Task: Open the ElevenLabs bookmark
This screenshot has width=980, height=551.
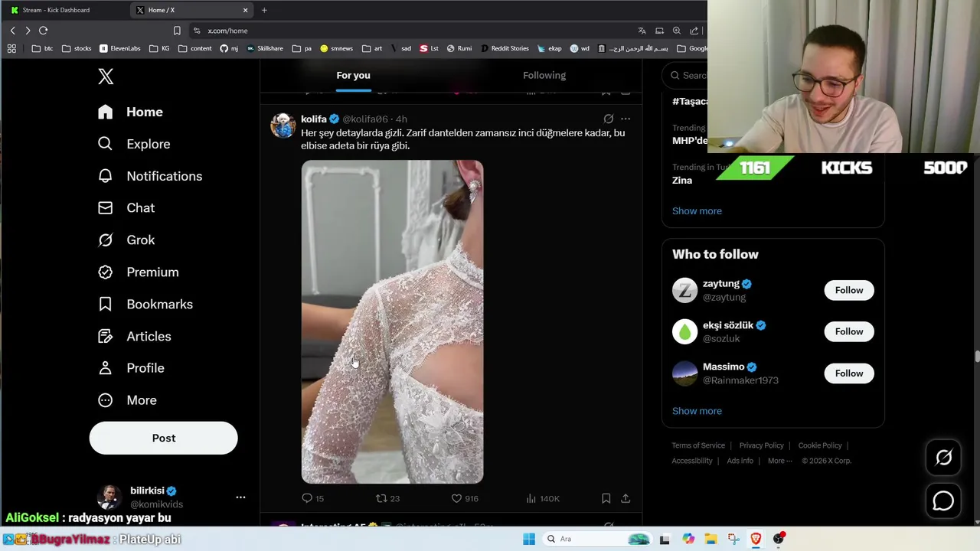Action: (x=120, y=48)
